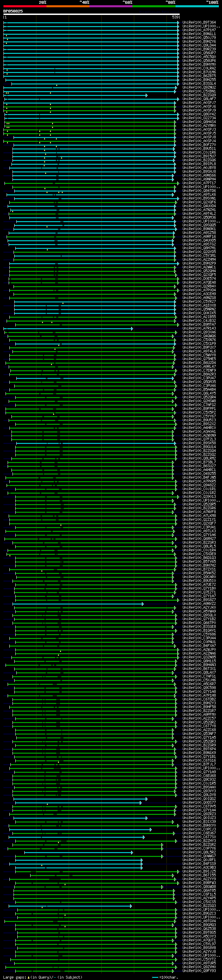Select UniRef100_O22734 entry
This screenshot has width=222, height=980.
tap(199, 118)
